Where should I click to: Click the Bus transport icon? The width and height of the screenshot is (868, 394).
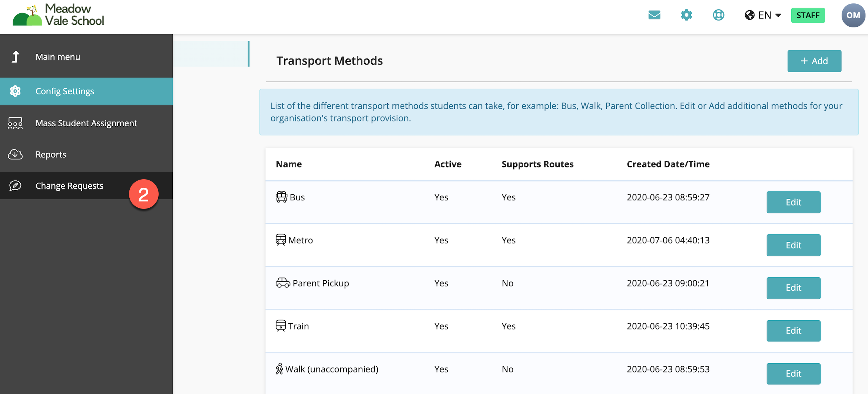pyautogui.click(x=281, y=197)
